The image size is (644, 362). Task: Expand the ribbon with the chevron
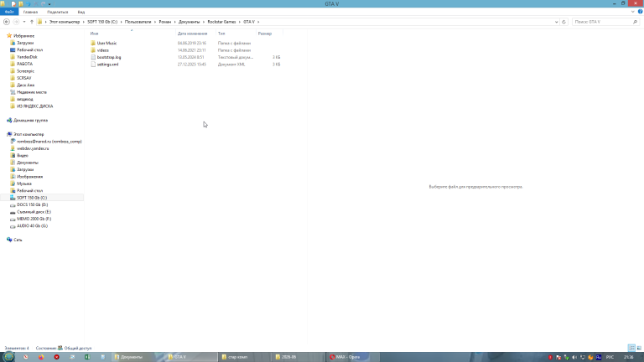click(633, 12)
